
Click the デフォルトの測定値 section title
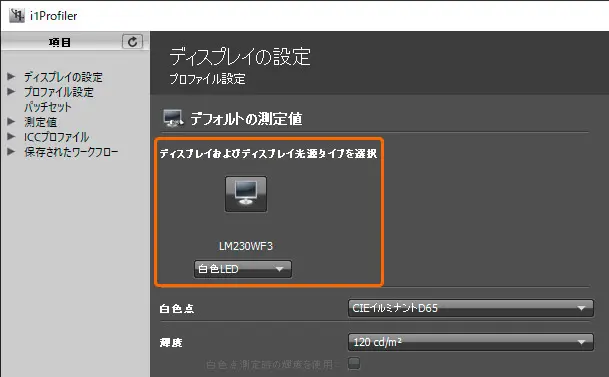(246, 118)
